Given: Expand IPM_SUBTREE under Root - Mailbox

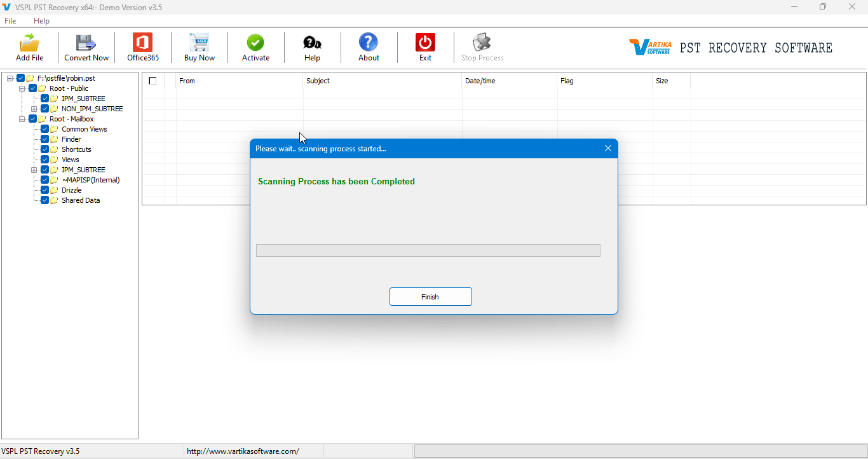Looking at the screenshot, I should 34,170.
